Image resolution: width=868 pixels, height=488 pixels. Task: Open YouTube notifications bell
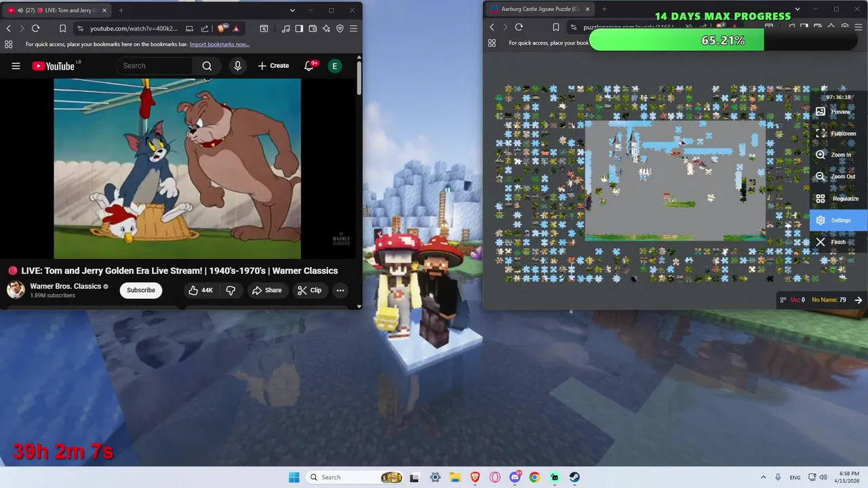(309, 66)
